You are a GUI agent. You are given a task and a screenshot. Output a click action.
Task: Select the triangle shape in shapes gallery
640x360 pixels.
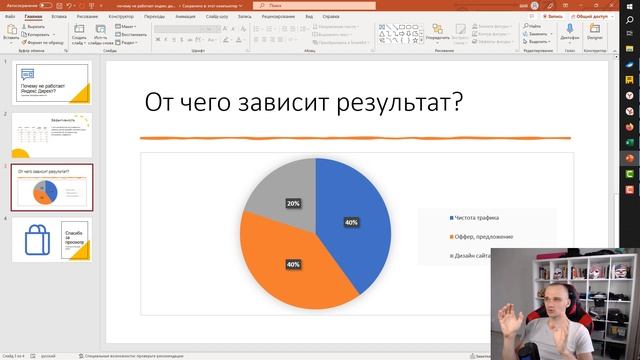(382, 34)
